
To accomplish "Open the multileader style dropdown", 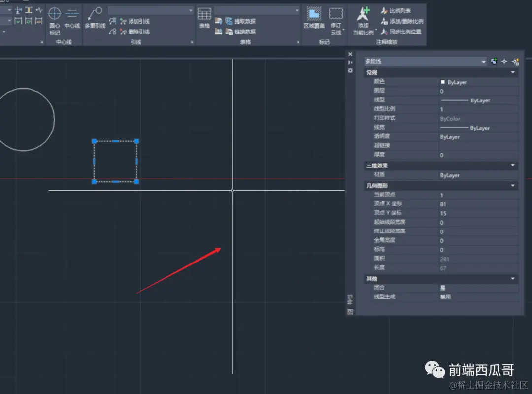I will click(x=150, y=10).
